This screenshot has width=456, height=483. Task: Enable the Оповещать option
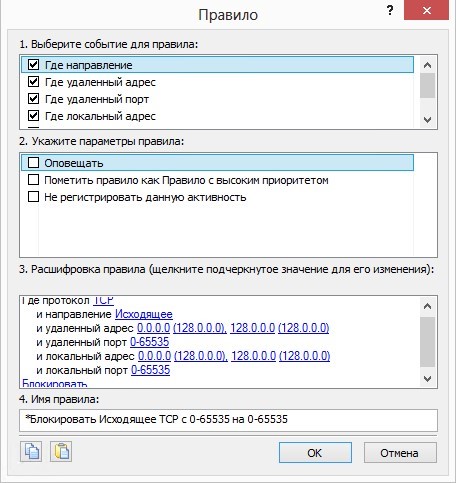point(33,163)
